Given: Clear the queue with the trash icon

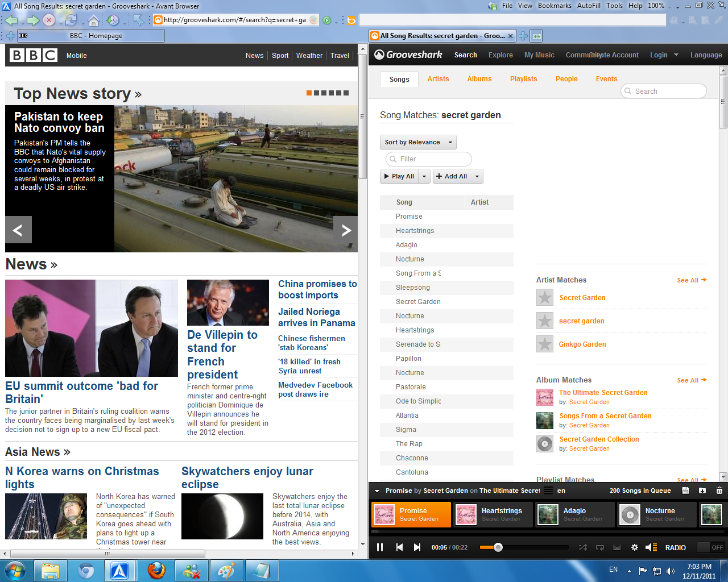Looking at the screenshot, I should 719,490.
